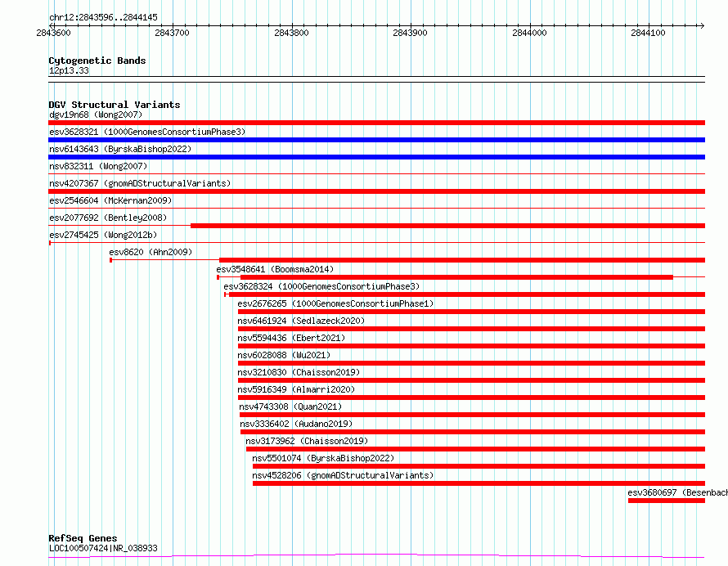Open nsv6143643 (ByrskaBishop2022) variant label
The height and width of the screenshot is (566, 728).
[120, 149]
